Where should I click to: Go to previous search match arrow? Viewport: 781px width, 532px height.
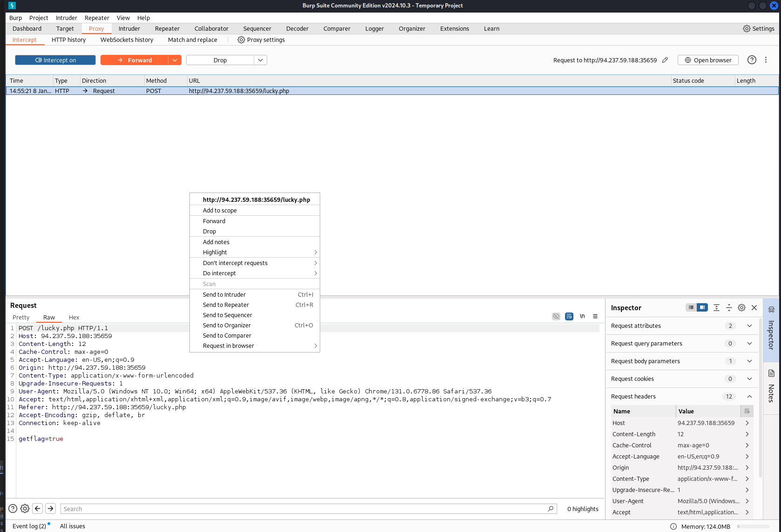tap(38, 509)
